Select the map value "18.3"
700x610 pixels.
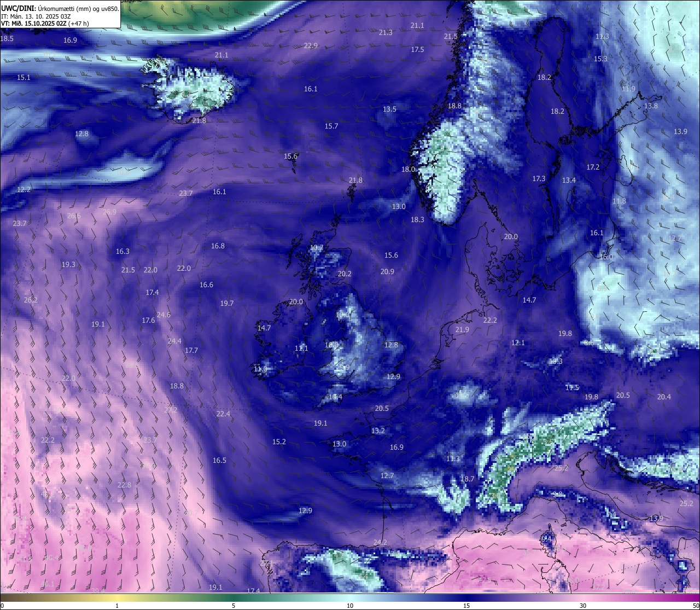click(417, 220)
